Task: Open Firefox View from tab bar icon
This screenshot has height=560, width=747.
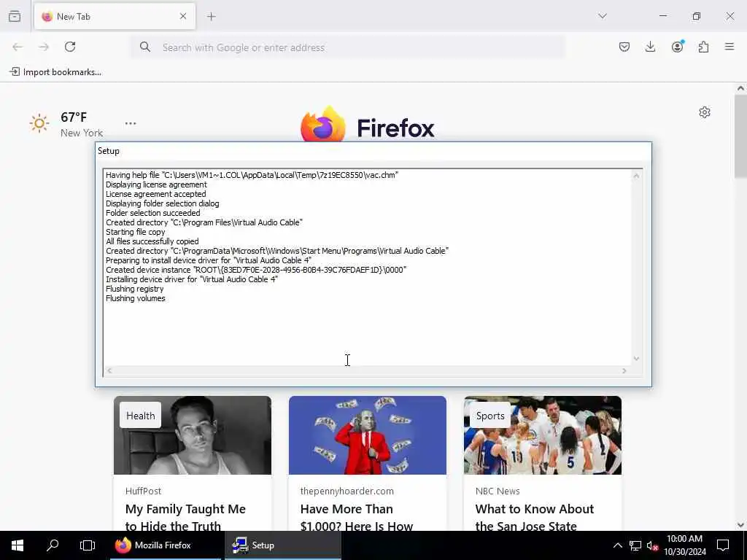Action: [15, 16]
